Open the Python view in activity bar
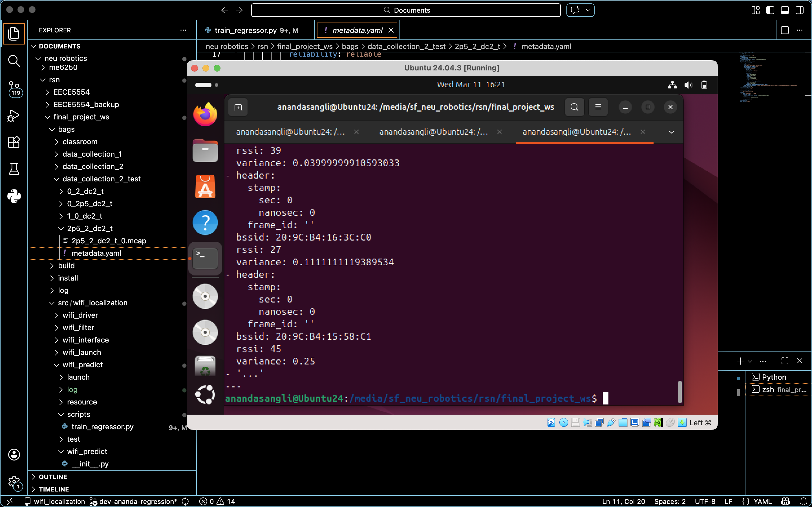Screen dimensions: 812x507 click(14, 196)
